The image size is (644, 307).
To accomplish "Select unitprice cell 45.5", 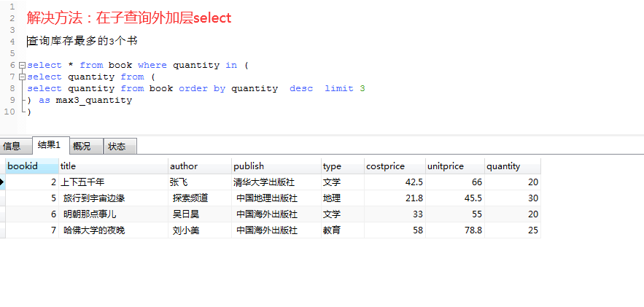I will click(x=455, y=198).
